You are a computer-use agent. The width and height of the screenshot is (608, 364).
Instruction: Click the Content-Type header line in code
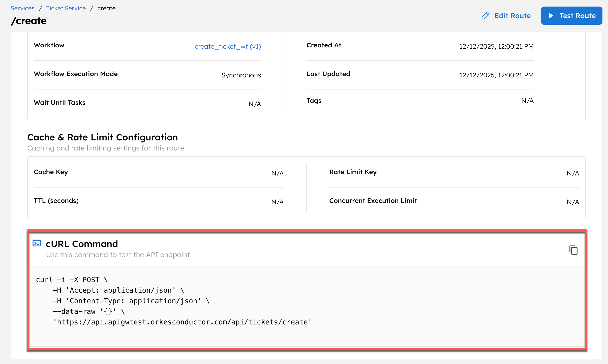[131, 301]
